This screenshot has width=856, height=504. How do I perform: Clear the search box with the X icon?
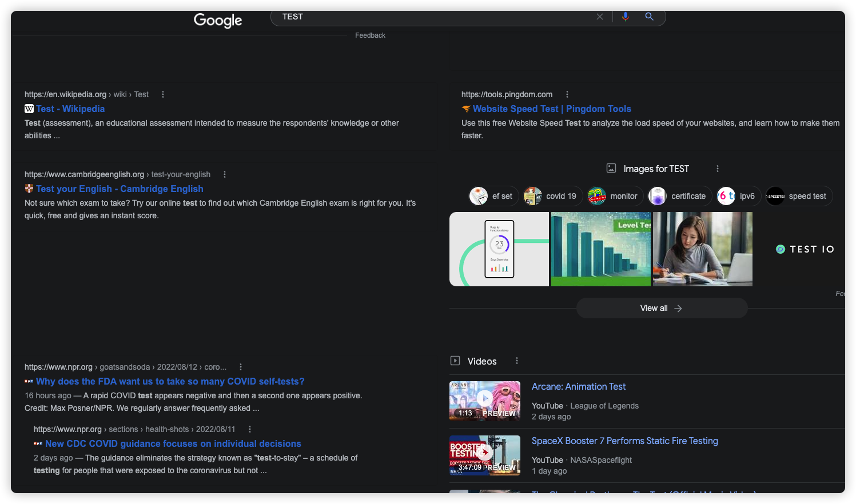click(x=600, y=17)
